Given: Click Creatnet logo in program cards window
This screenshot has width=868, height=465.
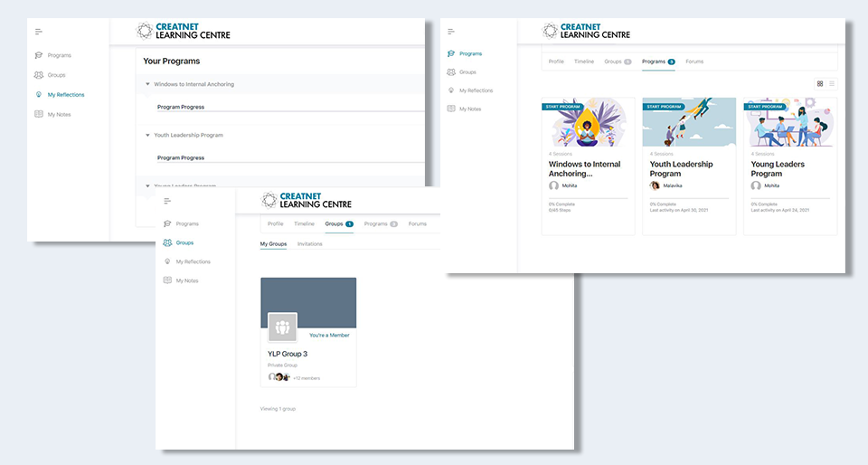Looking at the screenshot, I should [586, 31].
